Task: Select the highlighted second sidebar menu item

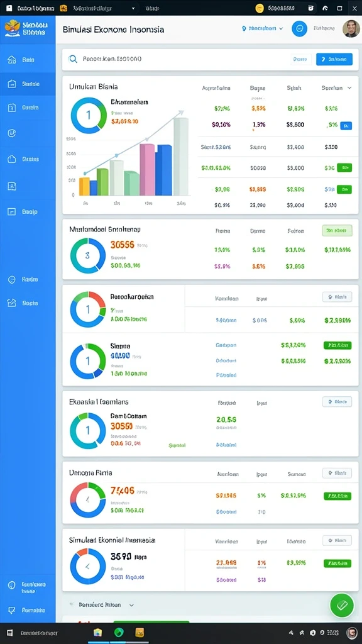Action: [28, 84]
